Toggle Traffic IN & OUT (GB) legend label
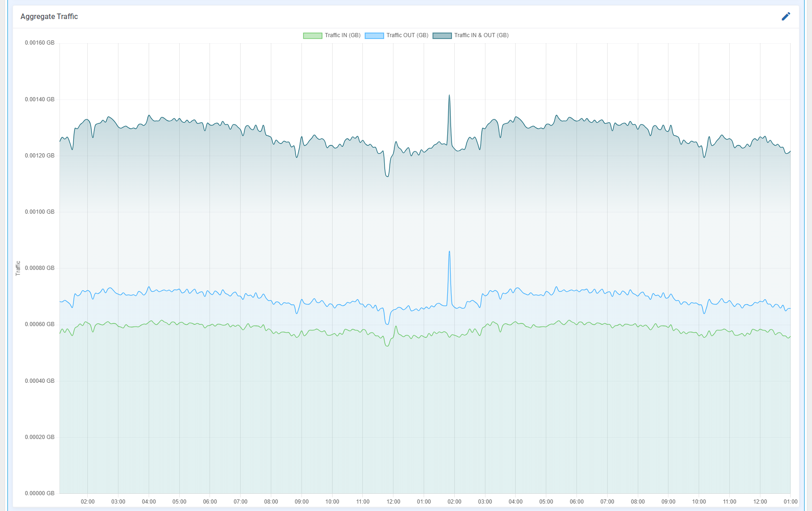Screen dimensions: 812x511 tap(481, 35)
